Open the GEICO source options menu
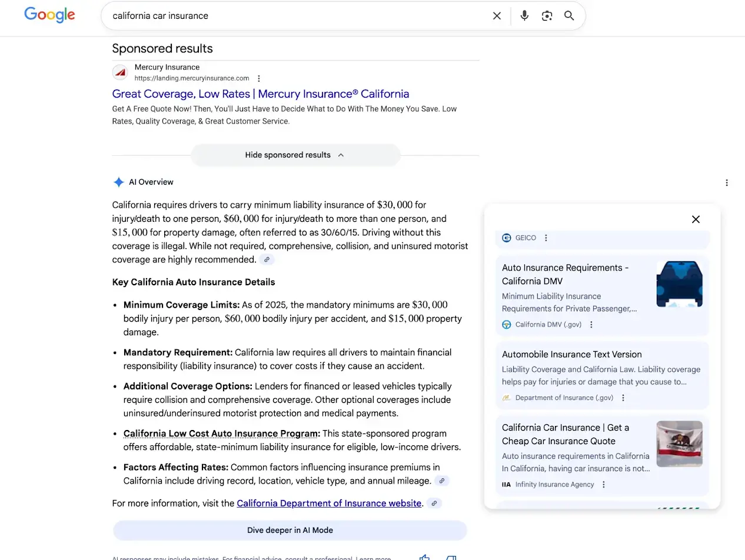 (x=546, y=238)
